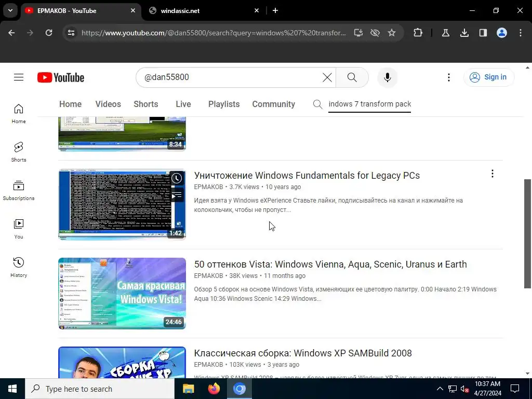Click the taskbar 'Type here to search' box
This screenshot has width=532, height=399.
100,389
